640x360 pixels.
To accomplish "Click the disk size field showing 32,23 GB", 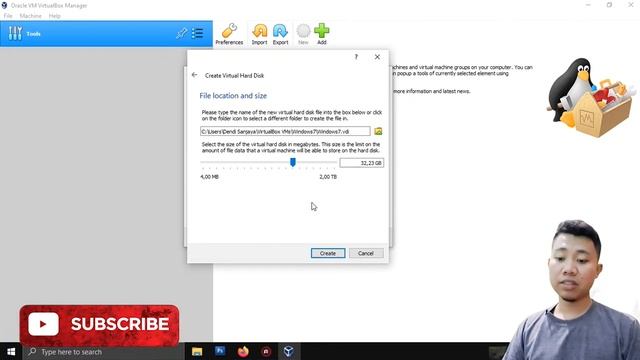I will [362, 163].
